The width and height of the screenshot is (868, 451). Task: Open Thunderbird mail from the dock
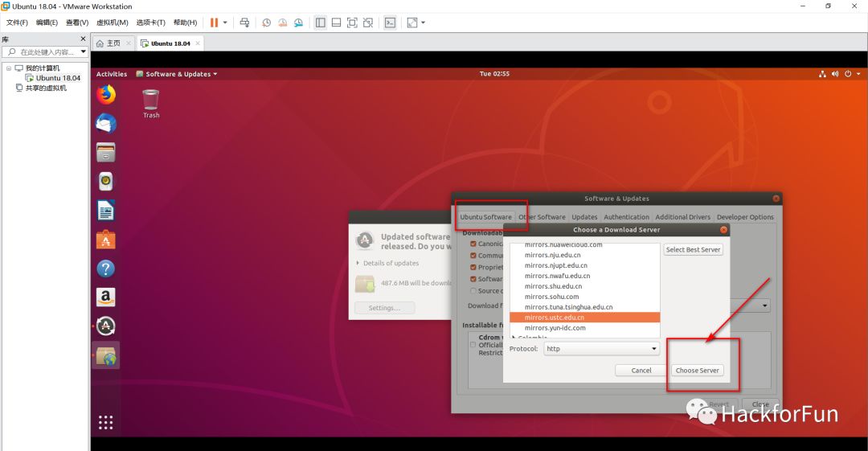point(106,123)
